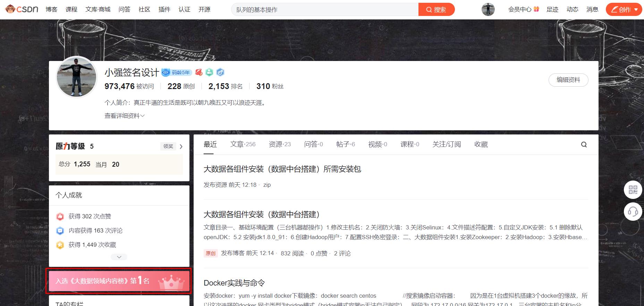Screen dimensions: 644x306
Task: Open the 创作 dropdown arrow
Action: 636,10
